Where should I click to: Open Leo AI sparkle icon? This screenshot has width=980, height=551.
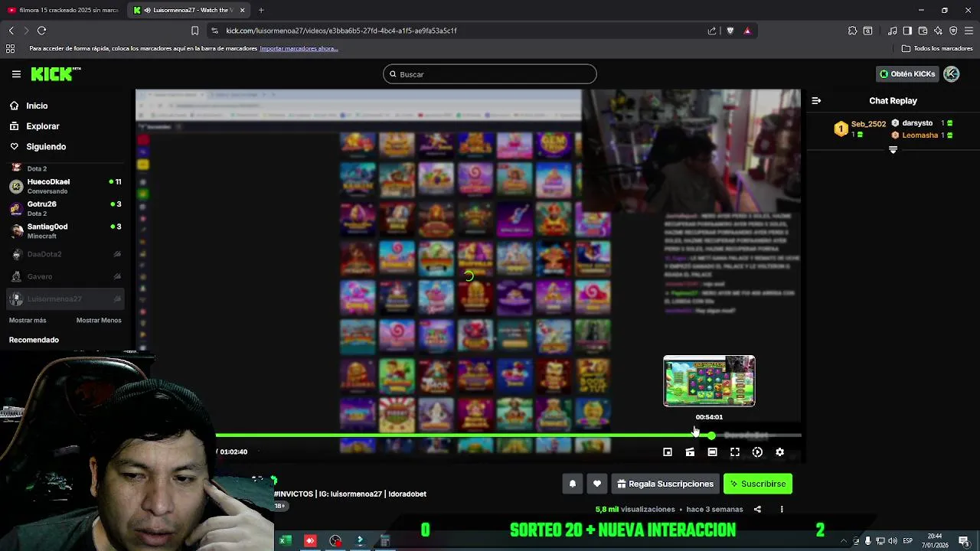[x=938, y=31]
